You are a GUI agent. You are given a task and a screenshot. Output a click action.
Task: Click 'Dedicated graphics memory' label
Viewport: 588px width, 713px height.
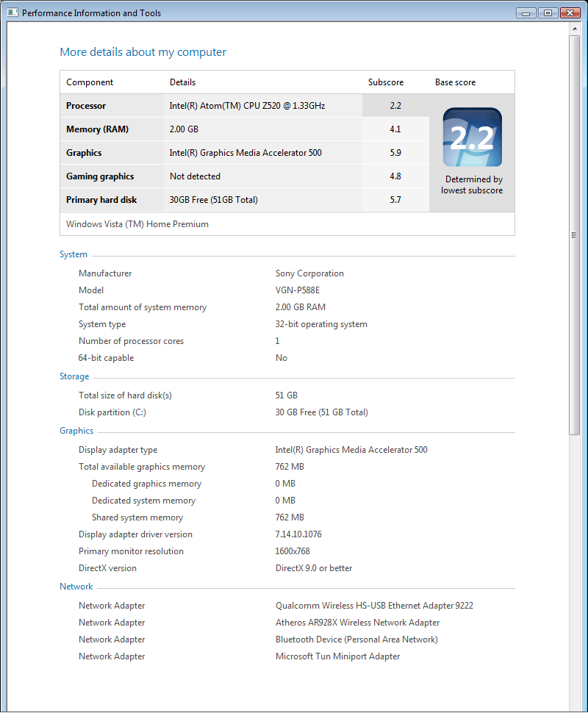click(x=146, y=484)
